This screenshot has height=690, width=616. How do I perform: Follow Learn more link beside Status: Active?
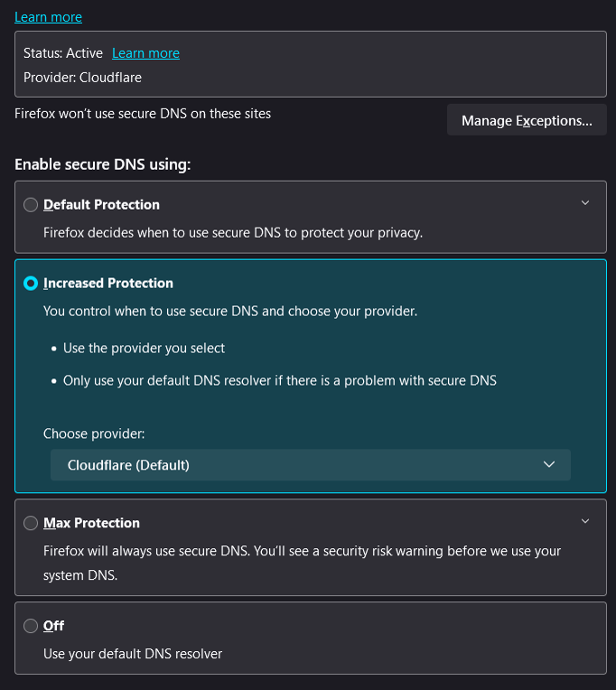pyautogui.click(x=145, y=52)
